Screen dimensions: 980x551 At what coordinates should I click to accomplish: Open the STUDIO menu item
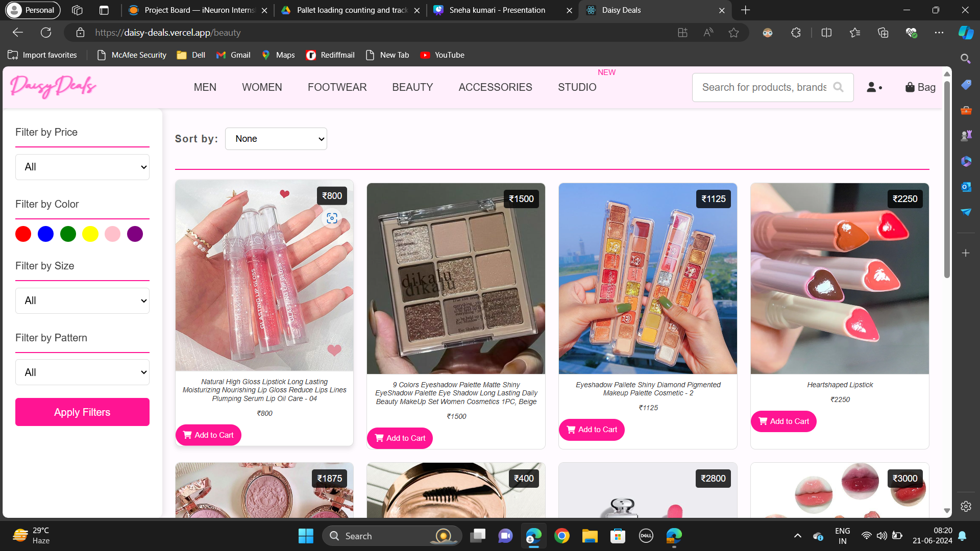pyautogui.click(x=577, y=87)
